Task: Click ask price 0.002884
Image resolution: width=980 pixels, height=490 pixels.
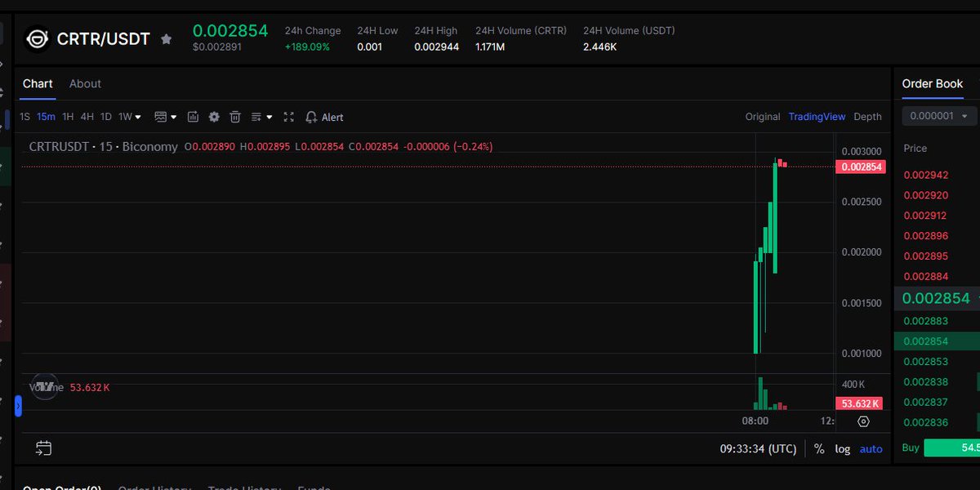Action: [x=926, y=276]
